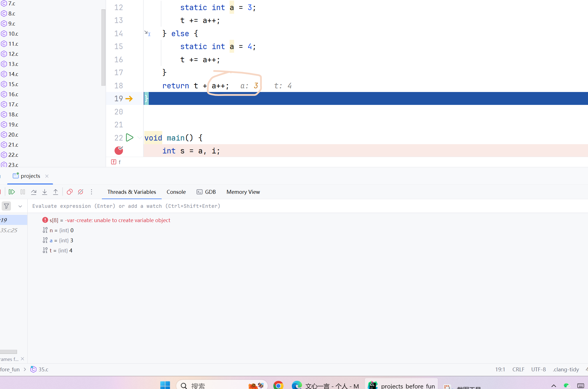
Task: Open more debugger actions menu
Action: pos(91,192)
